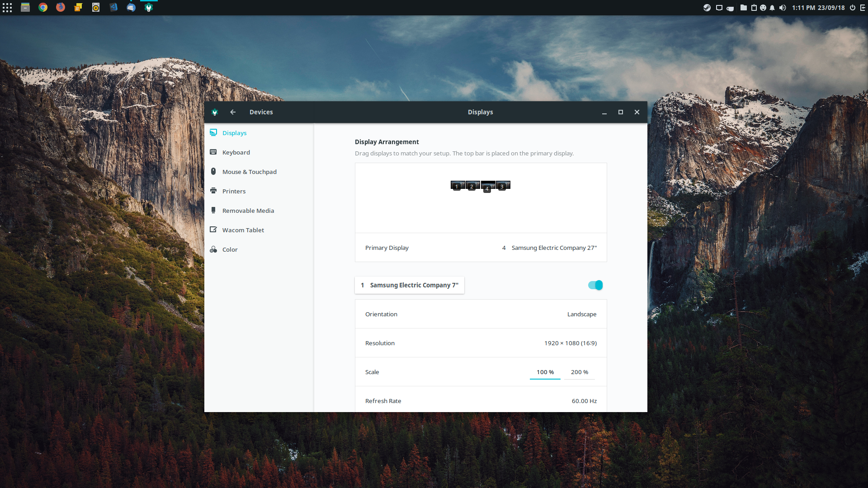The height and width of the screenshot is (488, 868).
Task: Click the Steam tray icon
Action: click(x=707, y=8)
